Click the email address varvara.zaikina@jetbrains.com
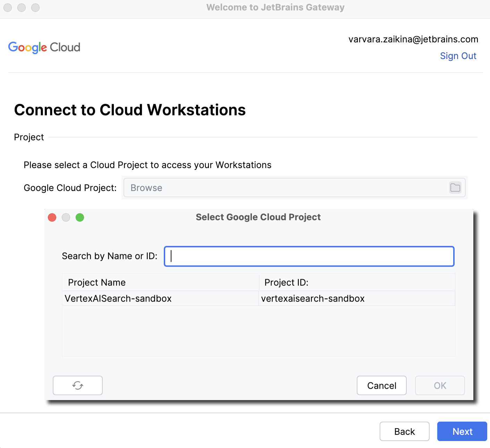 [x=413, y=39]
